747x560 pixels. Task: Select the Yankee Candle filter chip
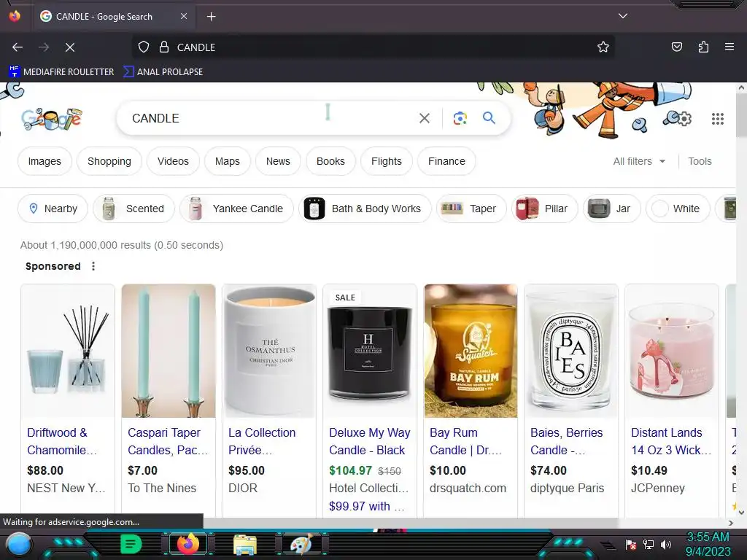click(x=237, y=209)
